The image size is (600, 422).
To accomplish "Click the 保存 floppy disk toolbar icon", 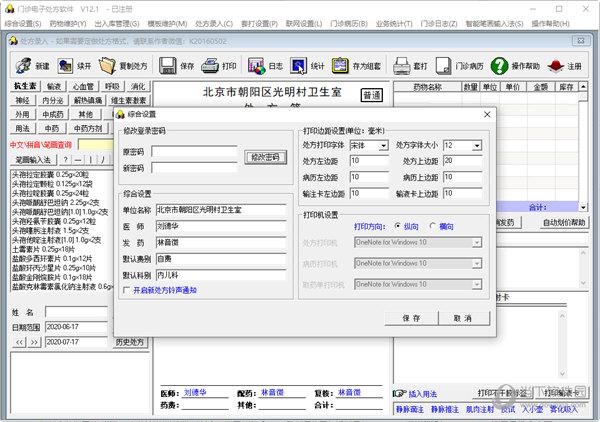I will (167, 66).
